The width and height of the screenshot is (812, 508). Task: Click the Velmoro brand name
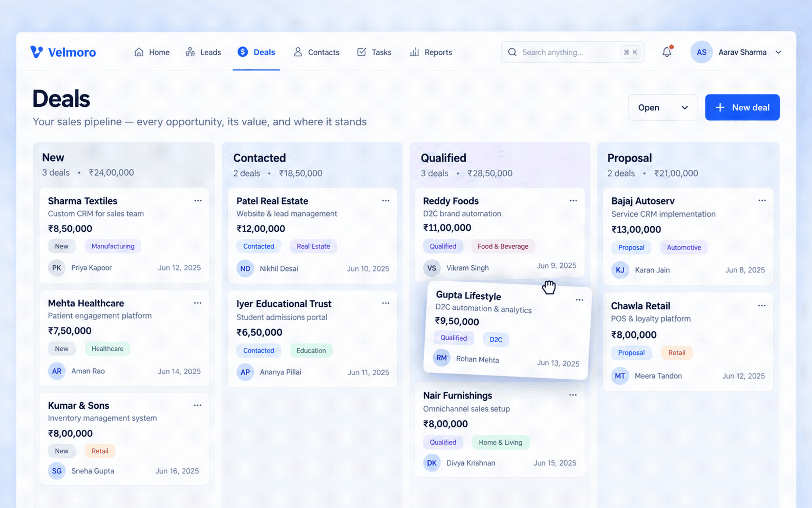72,52
